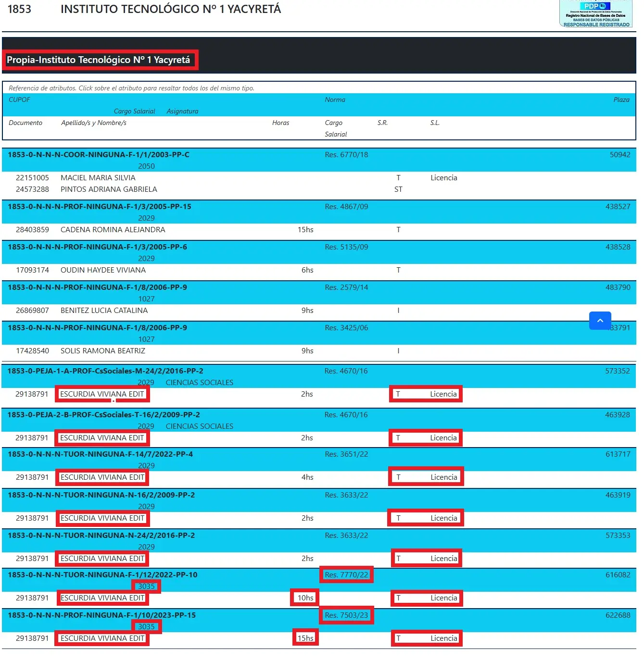
Task: Click the INSTITUTO TECNOLÓGICO Nº 1 YACYRETÁ page title
Action: 171,9
